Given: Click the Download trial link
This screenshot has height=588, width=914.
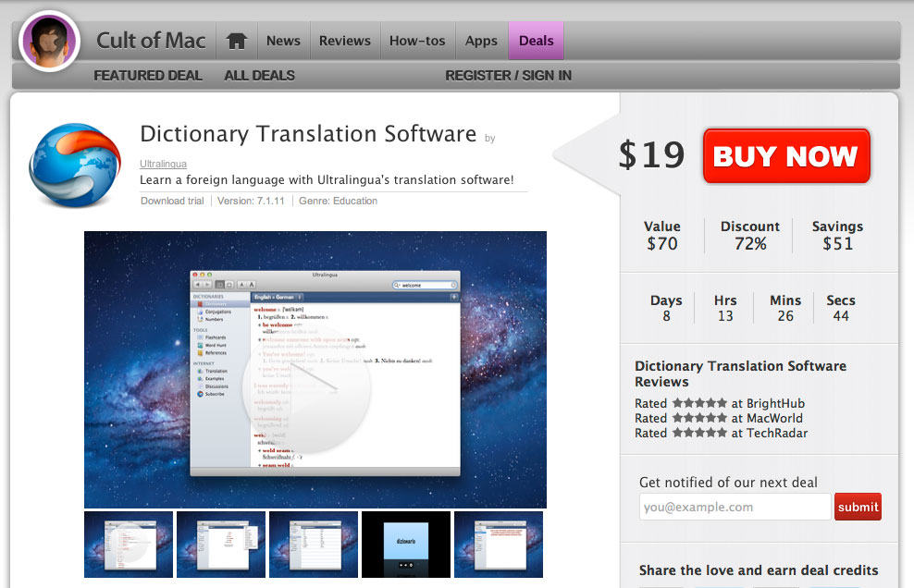Looking at the screenshot, I should pos(172,201).
